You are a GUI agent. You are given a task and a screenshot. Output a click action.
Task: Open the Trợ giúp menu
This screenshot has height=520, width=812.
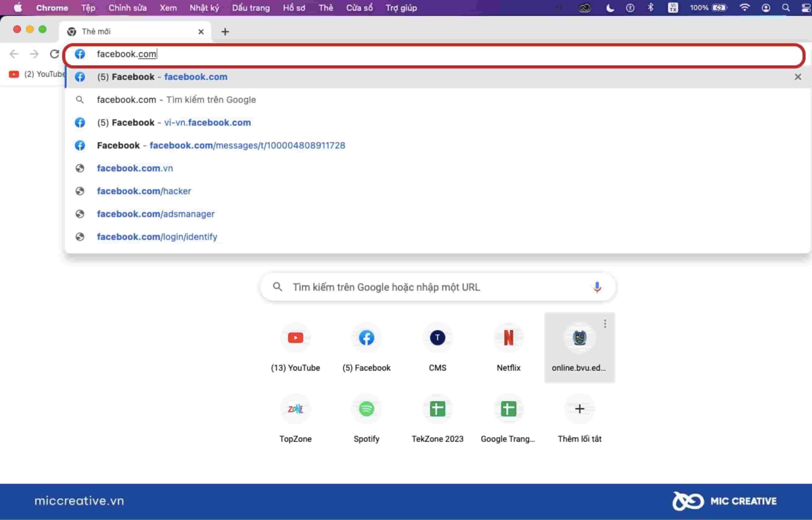point(401,8)
